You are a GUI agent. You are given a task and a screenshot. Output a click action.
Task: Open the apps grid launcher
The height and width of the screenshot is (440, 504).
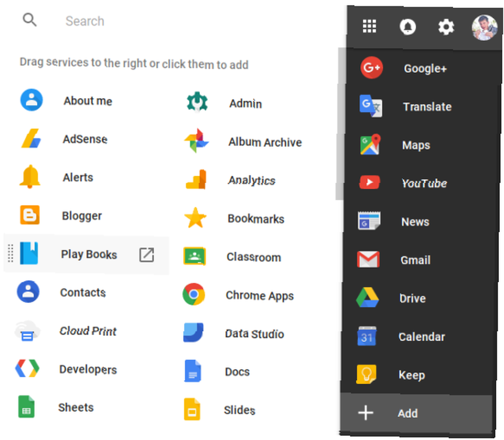click(369, 26)
